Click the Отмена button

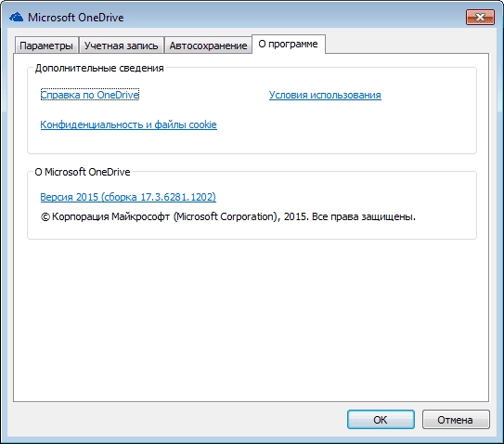tap(456, 420)
